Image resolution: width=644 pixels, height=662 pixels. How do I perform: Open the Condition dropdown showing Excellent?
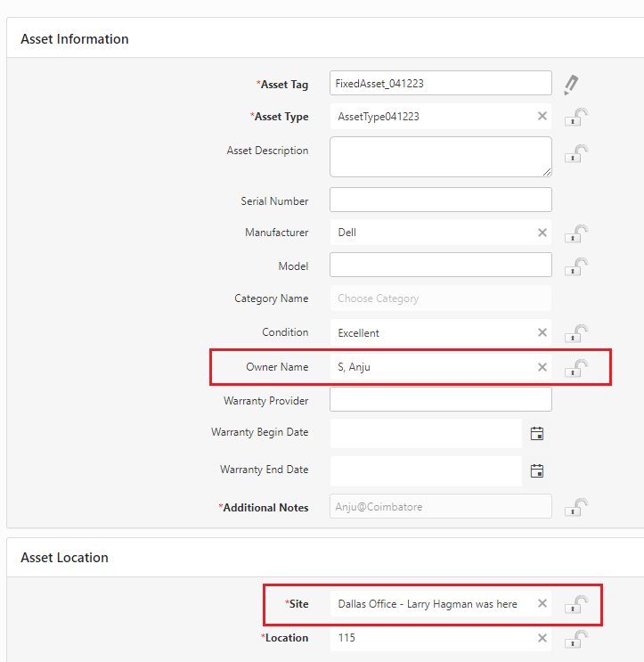441,332
